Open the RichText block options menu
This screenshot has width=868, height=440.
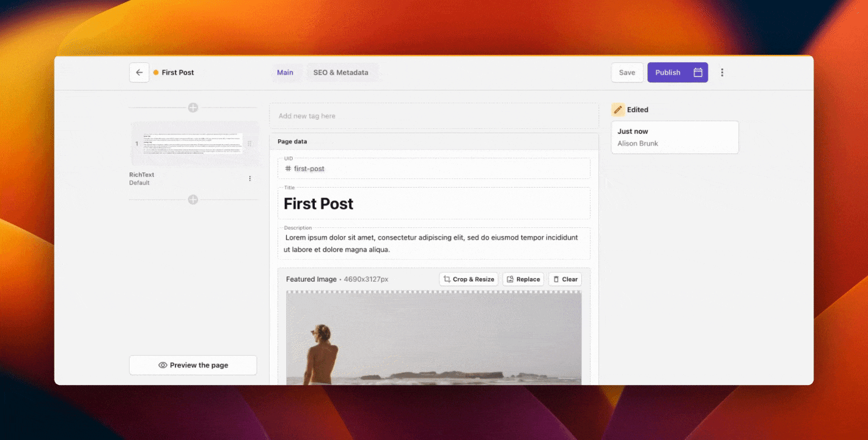[x=249, y=178]
